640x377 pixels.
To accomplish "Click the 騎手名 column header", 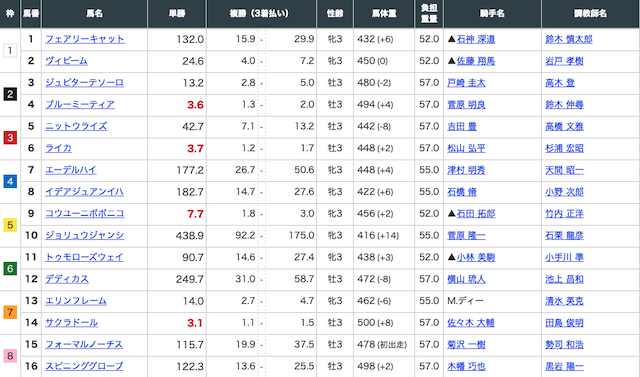I will pyautogui.click(x=492, y=13).
